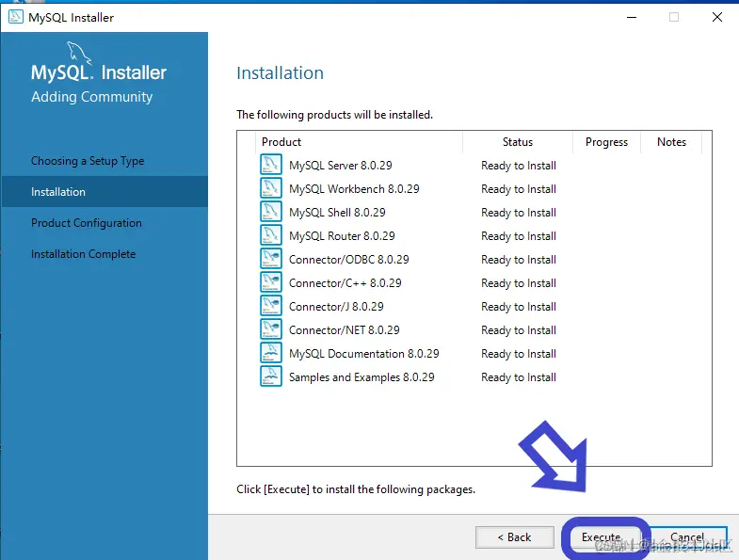
Task: Select the MySQL Server 8.0.29 row text
Action: tap(340, 166)
